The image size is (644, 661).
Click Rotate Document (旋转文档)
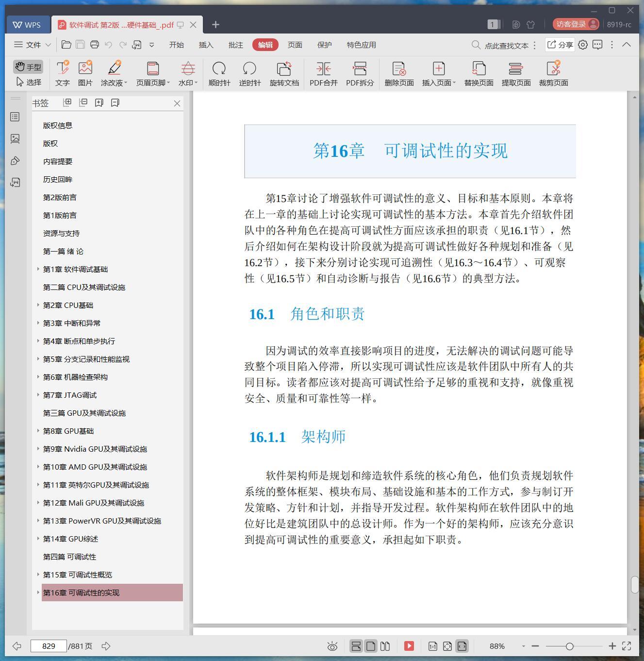[x=284, y=74]
